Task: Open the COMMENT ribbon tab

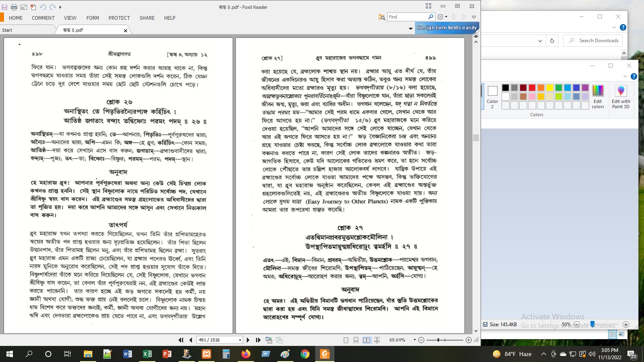Action: point(43,18)
